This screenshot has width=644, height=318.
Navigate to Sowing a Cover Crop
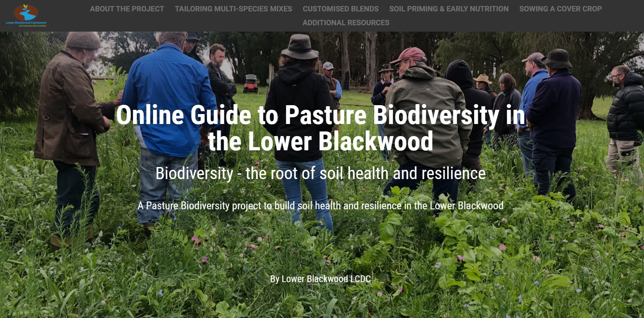(560, 9)
